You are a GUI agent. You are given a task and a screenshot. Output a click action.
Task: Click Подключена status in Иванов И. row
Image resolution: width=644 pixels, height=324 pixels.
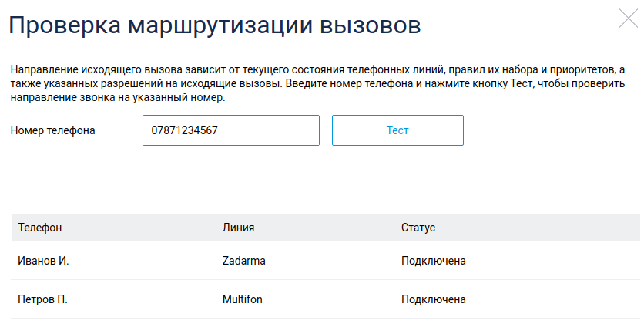click(433, 261)
